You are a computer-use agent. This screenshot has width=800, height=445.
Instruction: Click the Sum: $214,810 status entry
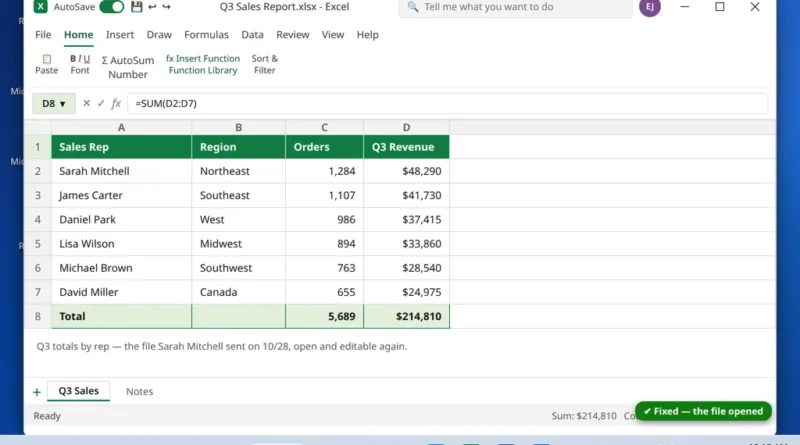[584, 416]
